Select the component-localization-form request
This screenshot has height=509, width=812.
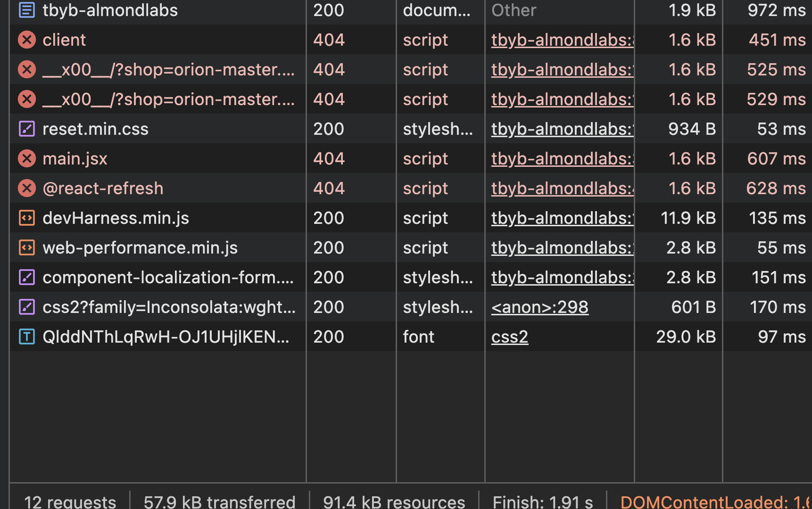coord(411,277)
